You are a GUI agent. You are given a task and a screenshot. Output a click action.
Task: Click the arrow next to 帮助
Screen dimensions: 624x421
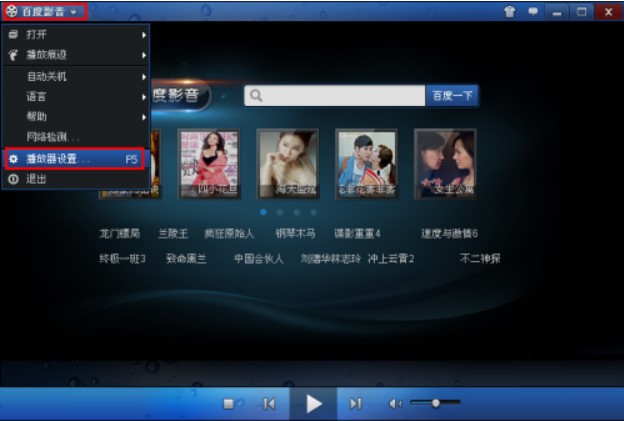(144, 117)
